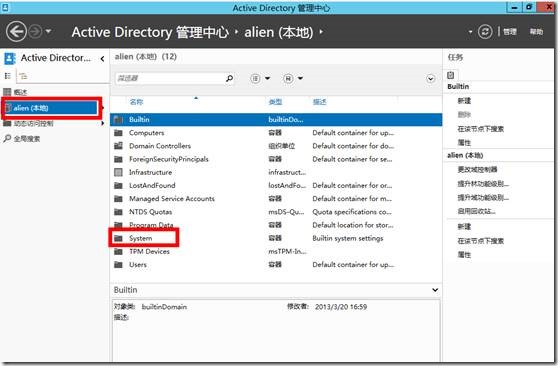Open the 帮助 menu in header
The height and width of the screenshot is (366, 558).
click(536, 32)
